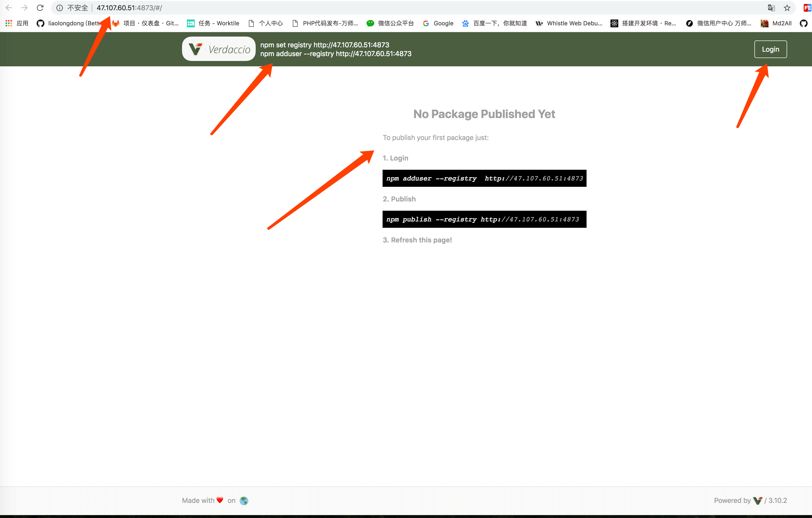
Task: Click the Verdaccio logo beside version 3.10.2
Action: [757, 501]
